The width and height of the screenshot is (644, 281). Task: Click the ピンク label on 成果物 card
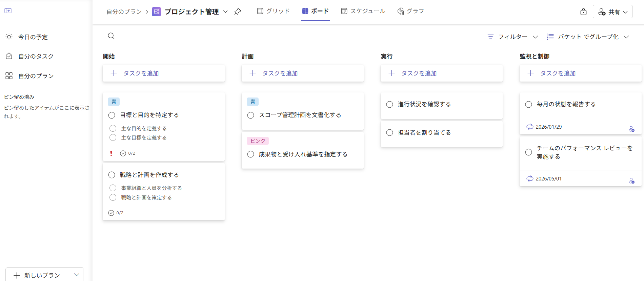click(258, 141)
